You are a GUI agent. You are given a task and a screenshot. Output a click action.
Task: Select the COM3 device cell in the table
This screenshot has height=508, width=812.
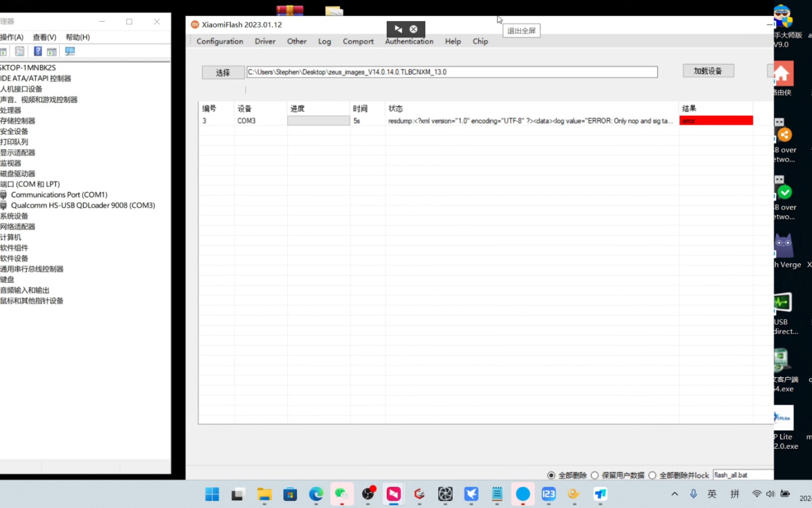coord(246,121)
